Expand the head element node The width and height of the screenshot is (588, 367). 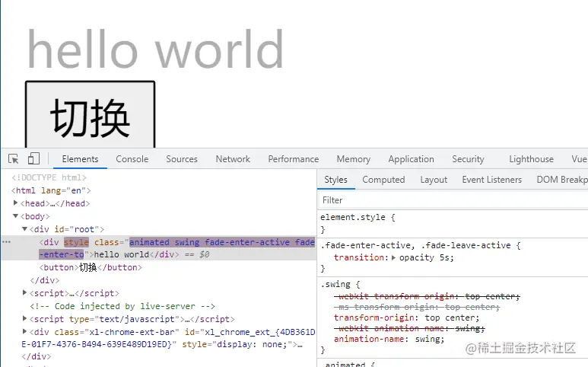tap(15, 203)
